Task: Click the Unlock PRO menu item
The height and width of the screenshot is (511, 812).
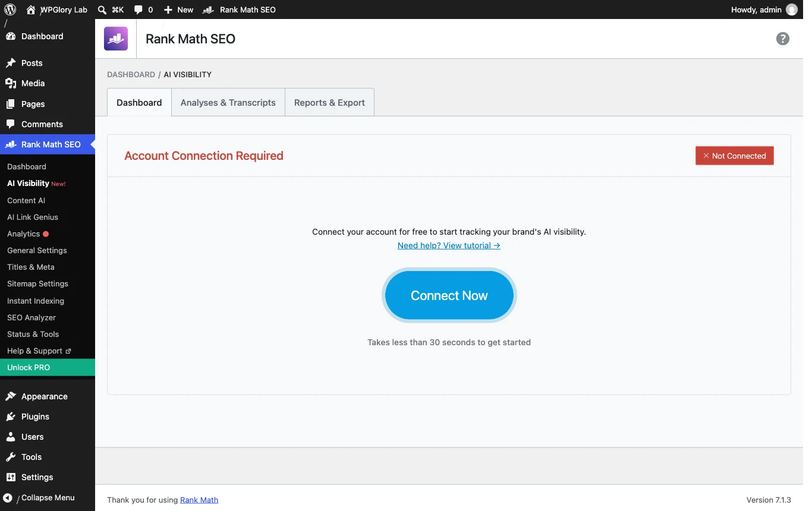Action: click(x=48, y=367)
